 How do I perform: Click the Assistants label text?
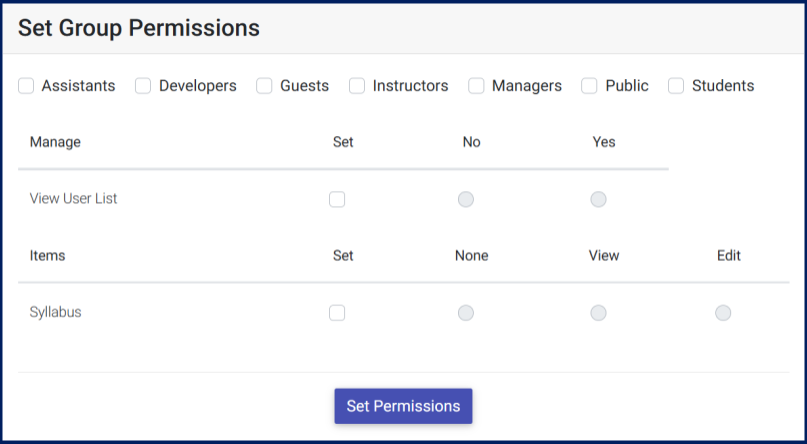point(78,86)
